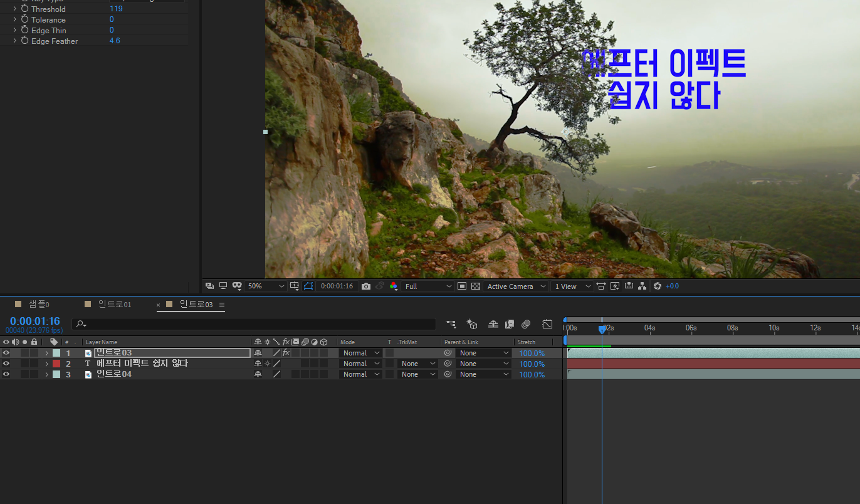The image size is (860, 504).
Task: Open the Timeline button in viewer bar
Action: [x=629, y=286]
